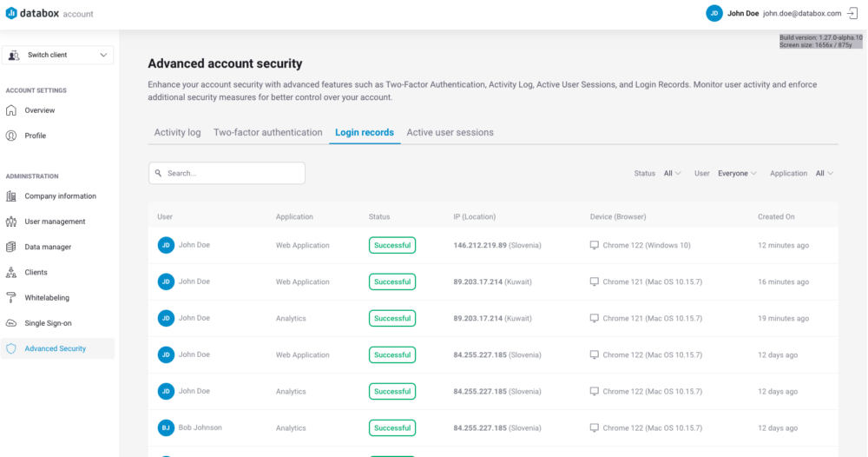Click monitor icon in Bob Johnson's row
The height and width of the screenshot is (457, 868).
(594, 427)
